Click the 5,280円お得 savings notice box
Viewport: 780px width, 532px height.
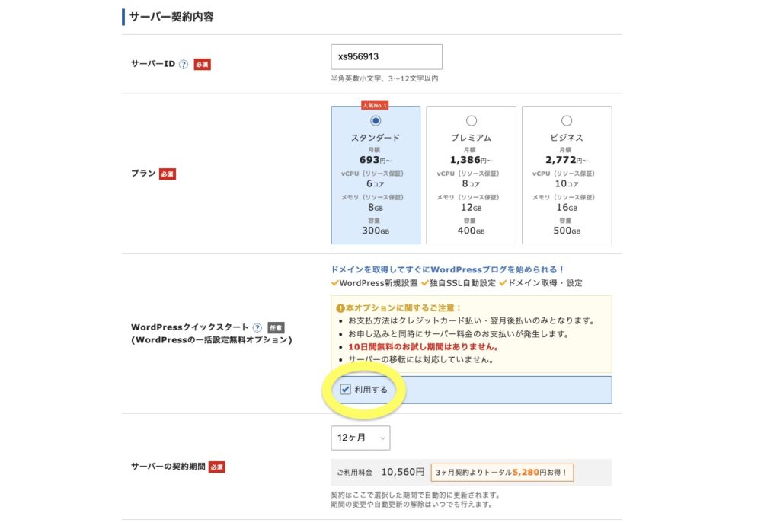[501, 473]
